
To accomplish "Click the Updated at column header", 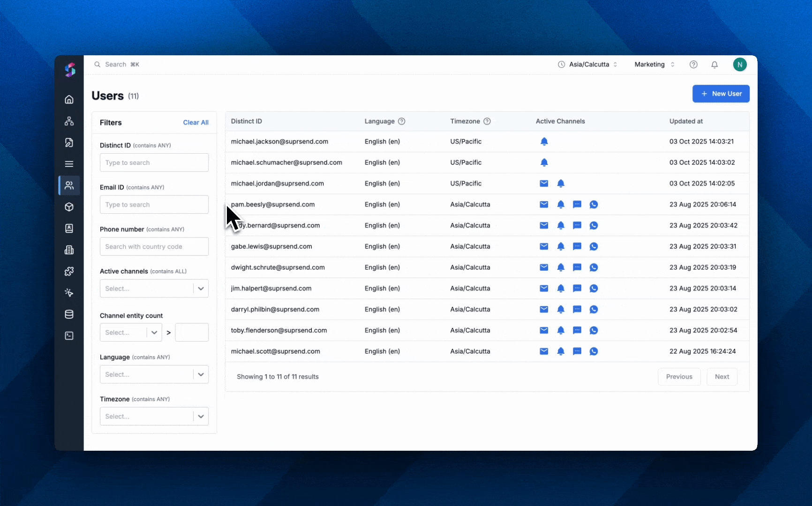I will [686, 121].
